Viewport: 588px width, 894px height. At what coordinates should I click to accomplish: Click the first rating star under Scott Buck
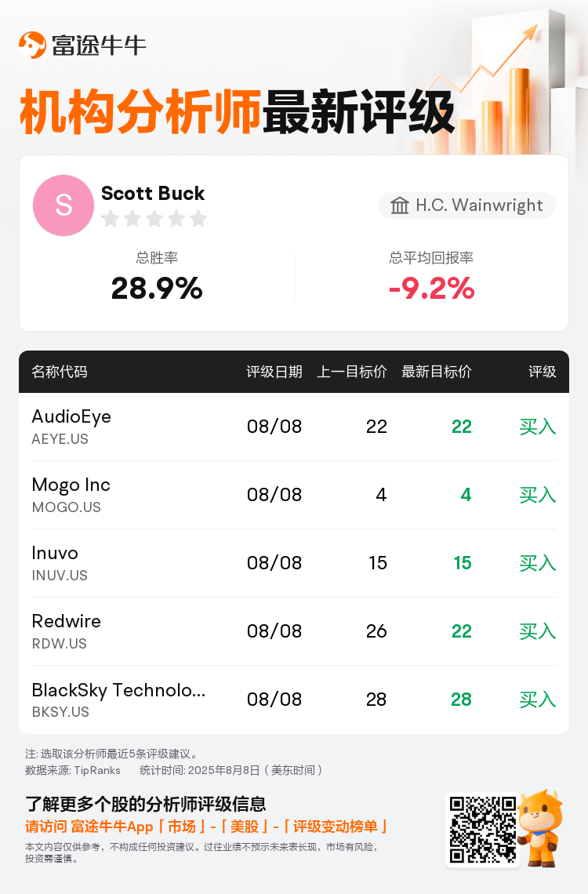coord(111,218)
